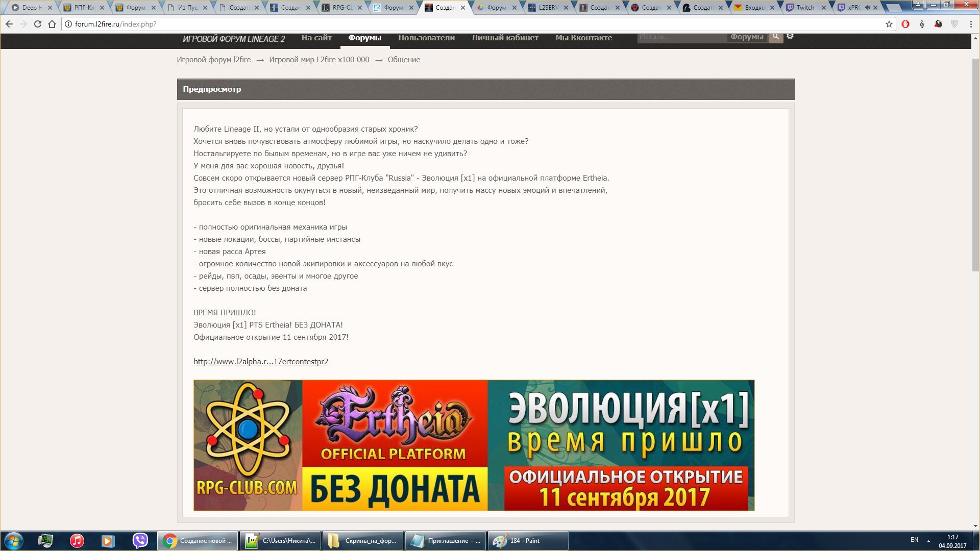
Task: Click the Предпросмотр panel header
Action: pos(485,89)
